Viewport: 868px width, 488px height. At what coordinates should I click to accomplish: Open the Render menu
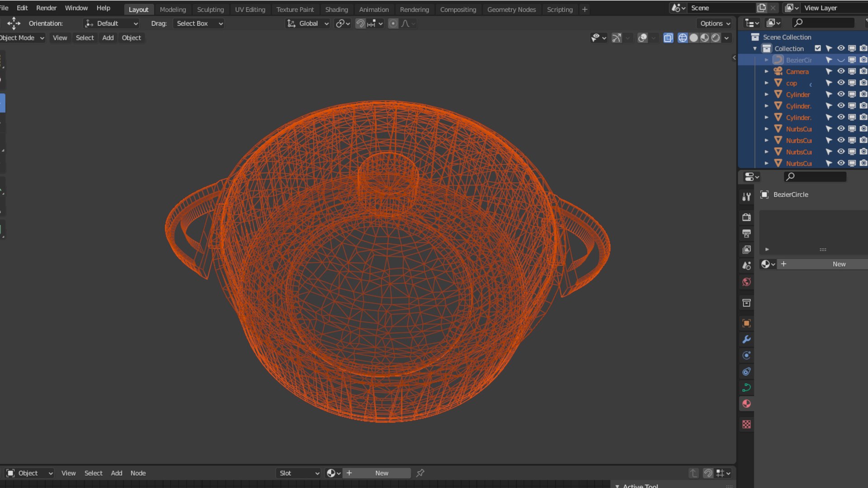[46, 8]
